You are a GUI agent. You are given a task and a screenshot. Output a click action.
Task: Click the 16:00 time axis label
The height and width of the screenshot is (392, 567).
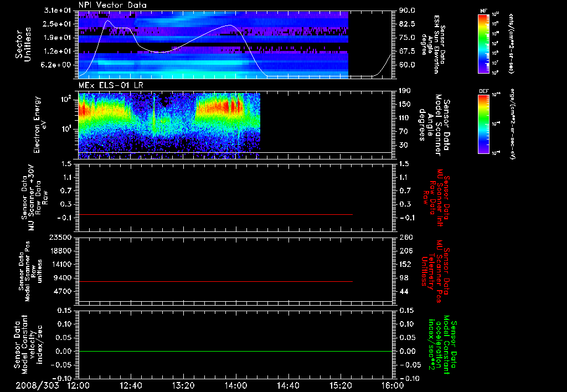point(393,385)
